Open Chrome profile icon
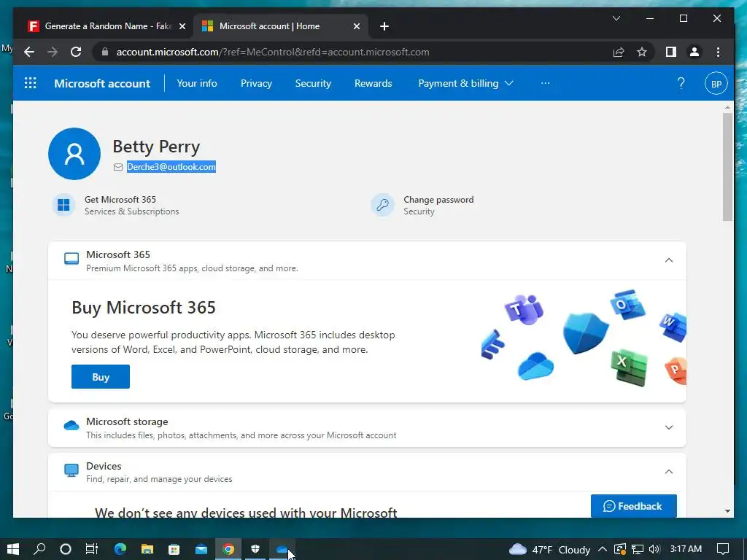The width and height of the screenshot is (747, 560). click(x=694, y=52)
